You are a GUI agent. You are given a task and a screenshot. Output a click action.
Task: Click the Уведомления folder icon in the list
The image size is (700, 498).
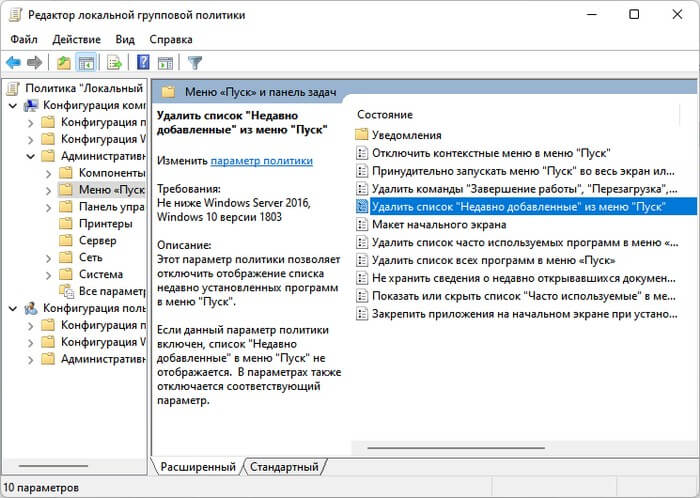362,134
